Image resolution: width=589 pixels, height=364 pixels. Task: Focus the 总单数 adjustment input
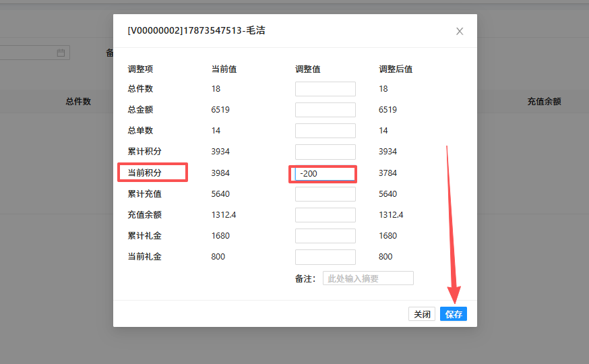325,131
